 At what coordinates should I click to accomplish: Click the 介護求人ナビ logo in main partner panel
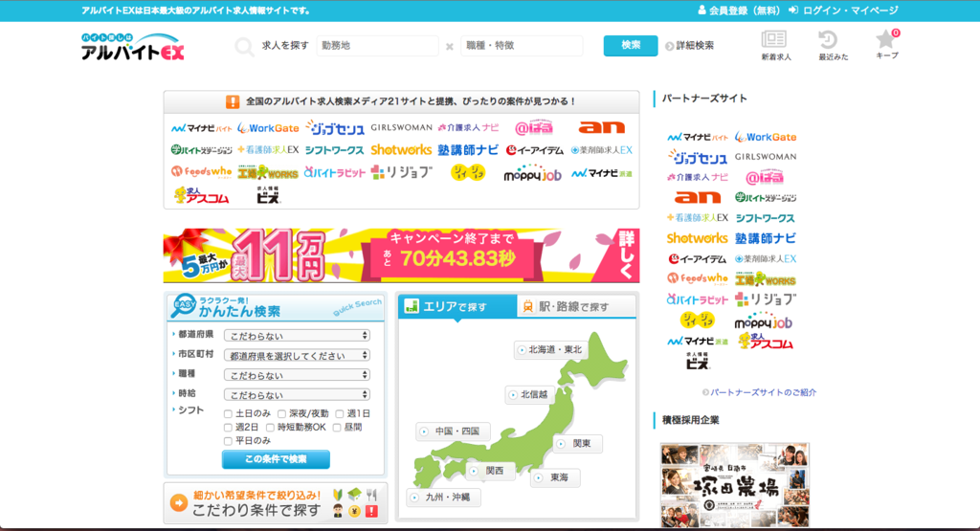tap(468, 127)
